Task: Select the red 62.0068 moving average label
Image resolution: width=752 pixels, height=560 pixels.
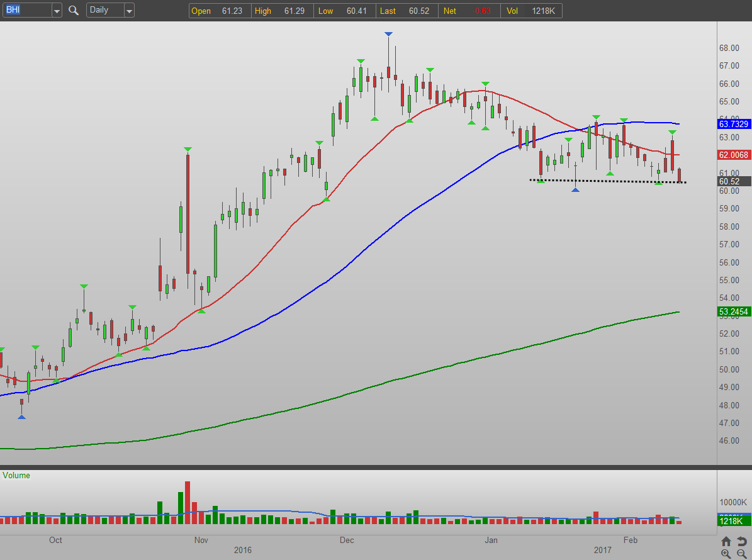Action: (x=734, y=154)
